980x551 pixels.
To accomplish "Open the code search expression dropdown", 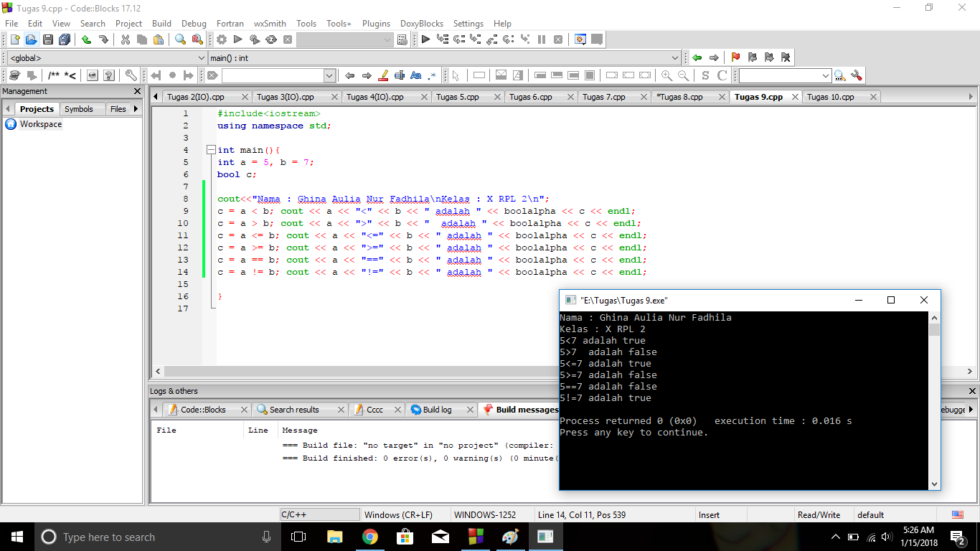I will (826, 75).
